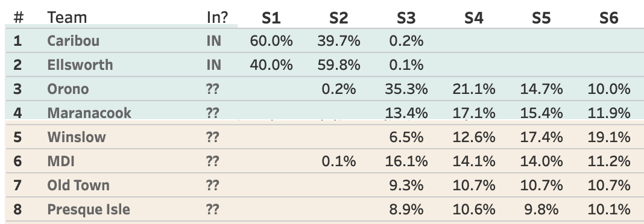Open the Ellsworth team row
644x224 pixels.
(x=324, y=65)
